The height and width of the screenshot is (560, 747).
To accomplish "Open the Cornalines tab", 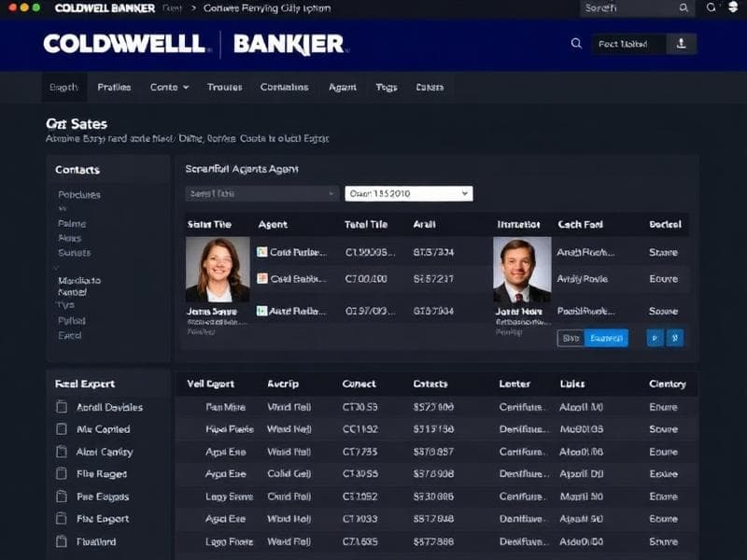I will (284, 87).
